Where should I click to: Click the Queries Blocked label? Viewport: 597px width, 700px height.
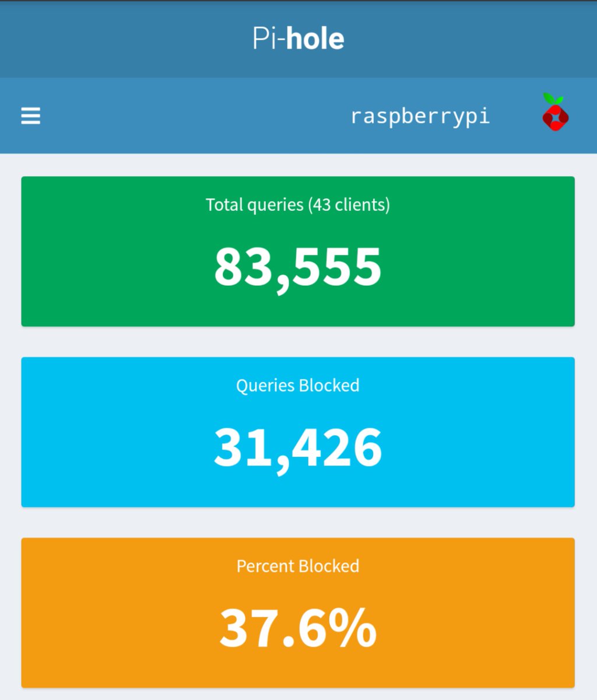298,386
